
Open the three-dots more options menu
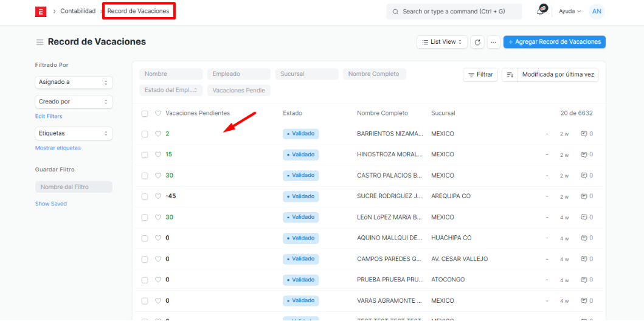(x=493, y=42)
